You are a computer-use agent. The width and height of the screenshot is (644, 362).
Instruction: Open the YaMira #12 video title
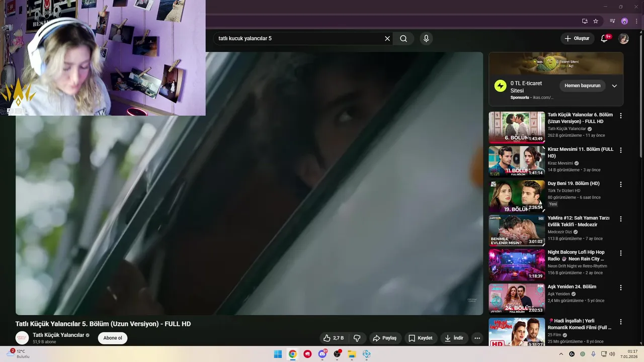point(579,221)
